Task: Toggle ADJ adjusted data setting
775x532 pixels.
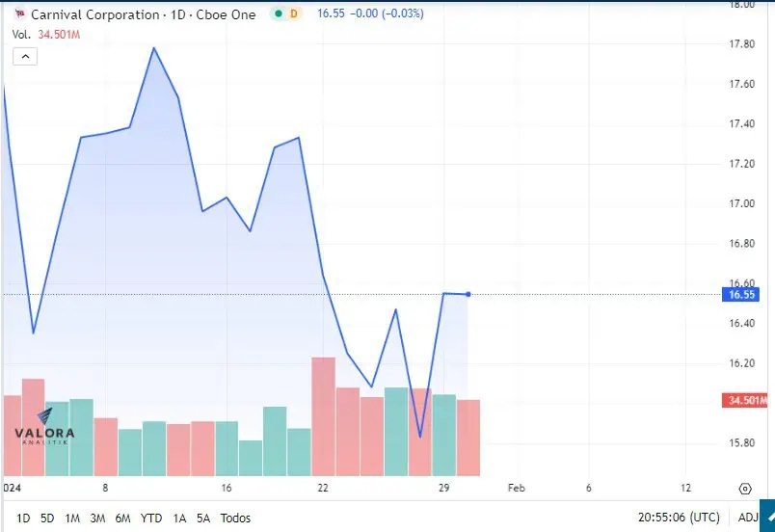Action: pos(748,518)
